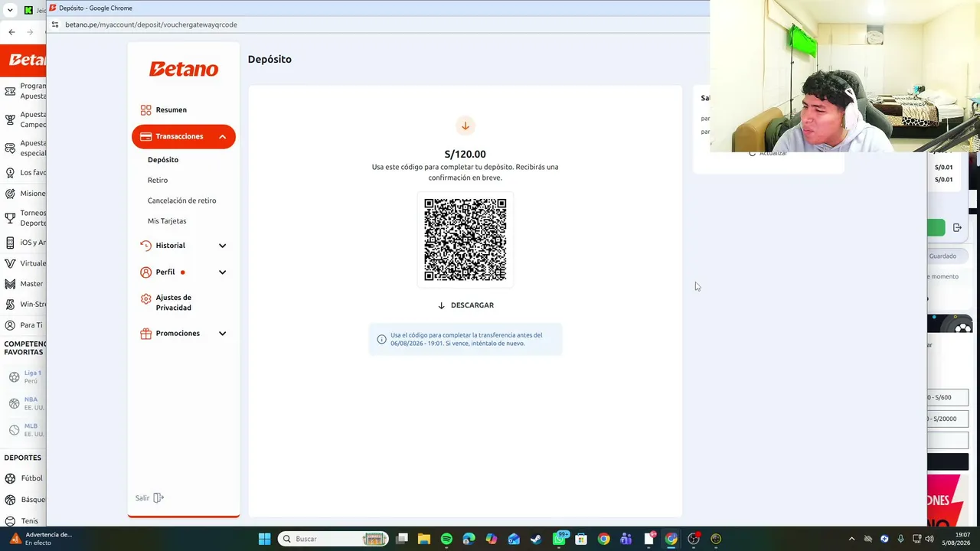980x551 pixels.
Task: Collapse the Transacciones section chevron
Action: (x=222, y=137)
